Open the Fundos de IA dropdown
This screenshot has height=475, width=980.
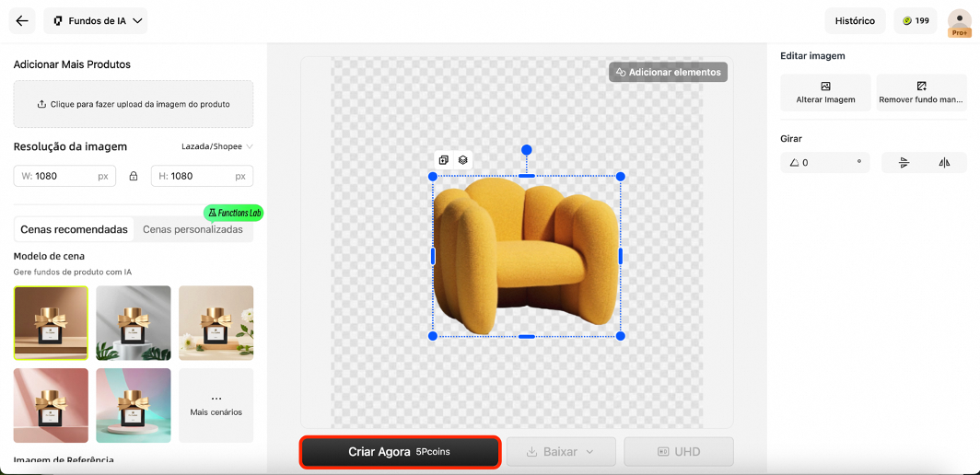[96, 21]
